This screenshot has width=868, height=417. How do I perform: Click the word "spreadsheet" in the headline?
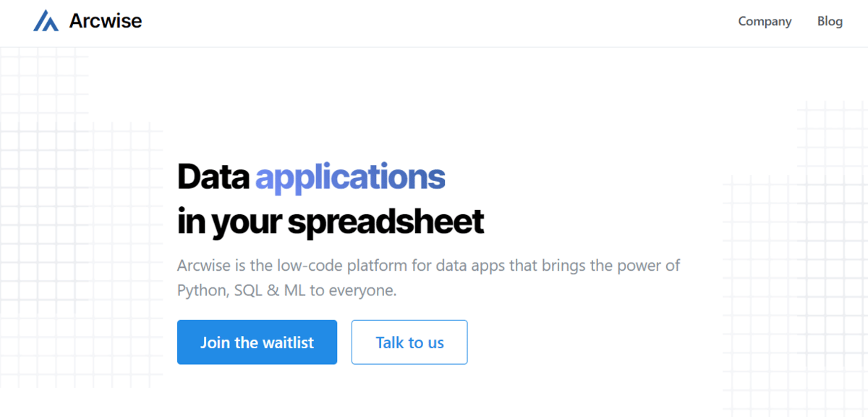(x=386, y=222)
